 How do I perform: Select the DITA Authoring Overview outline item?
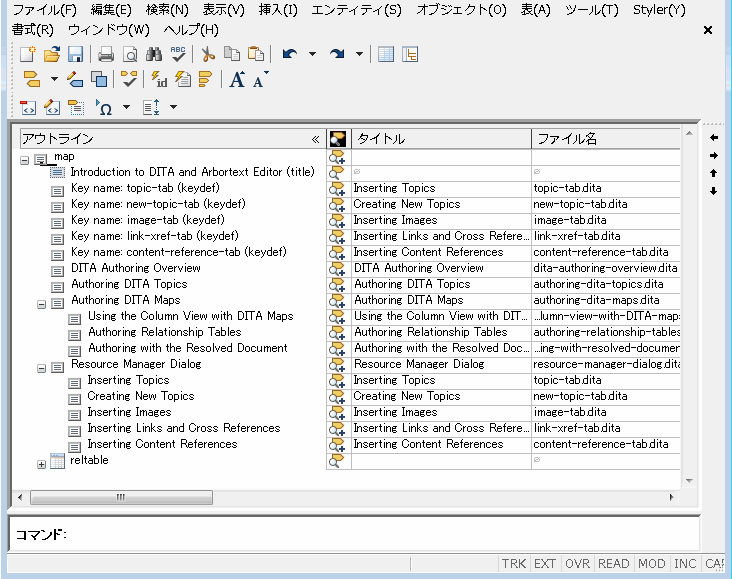pyautogui.click(x=136, y=268)
